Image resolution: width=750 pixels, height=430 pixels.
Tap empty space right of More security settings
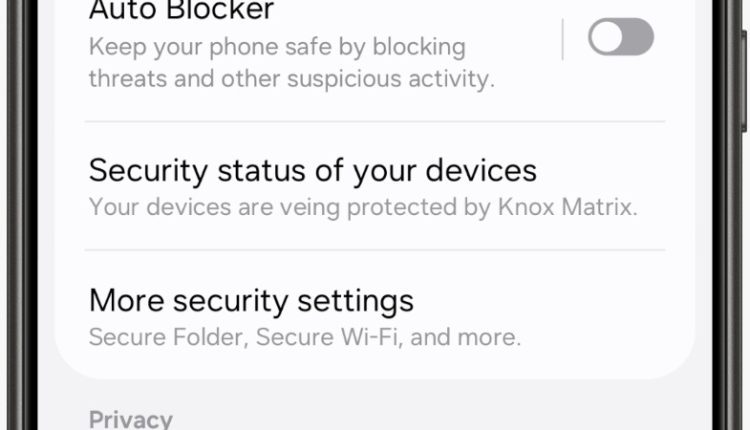[560, 300]
